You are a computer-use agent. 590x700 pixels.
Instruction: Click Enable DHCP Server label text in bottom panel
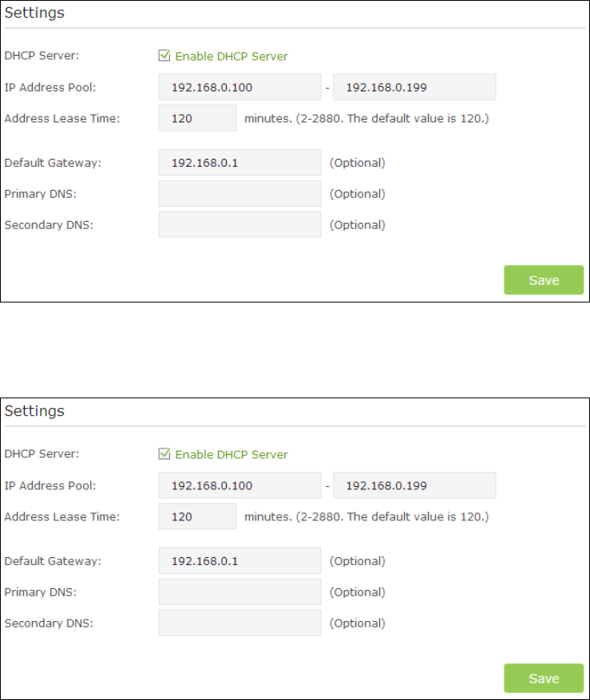pos(232,454)
